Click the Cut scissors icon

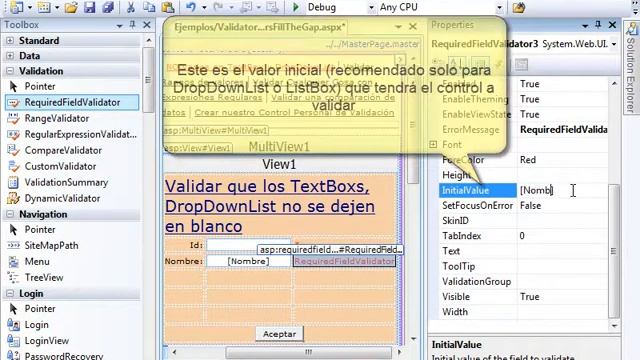[x=131, y=7]
